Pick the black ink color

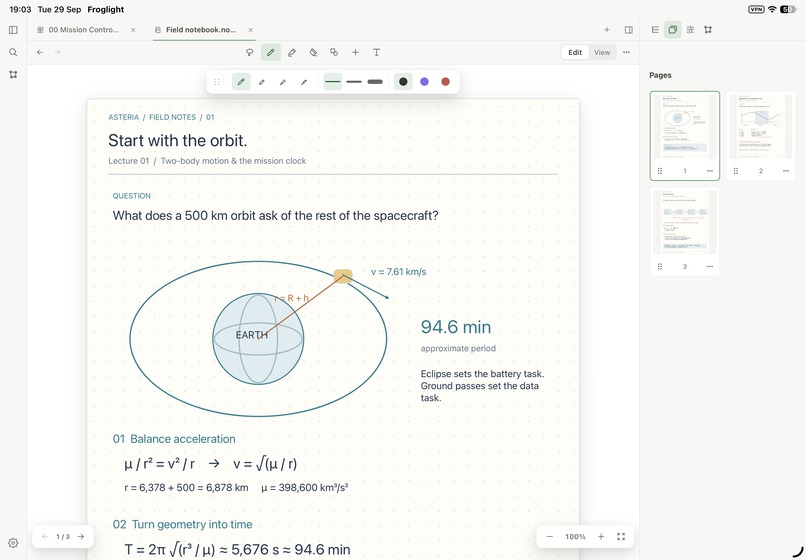(403, 82)
